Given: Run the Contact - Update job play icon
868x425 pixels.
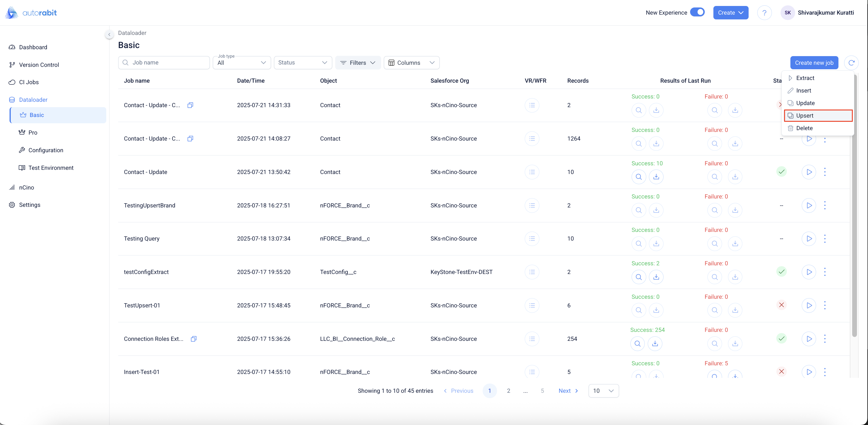Looking at the screenshot, I should click(809, 172).
